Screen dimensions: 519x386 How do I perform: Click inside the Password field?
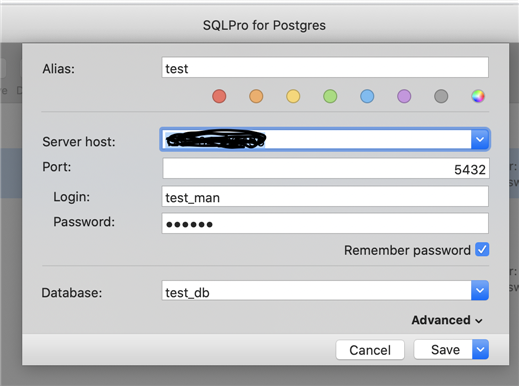coord(325,223)
